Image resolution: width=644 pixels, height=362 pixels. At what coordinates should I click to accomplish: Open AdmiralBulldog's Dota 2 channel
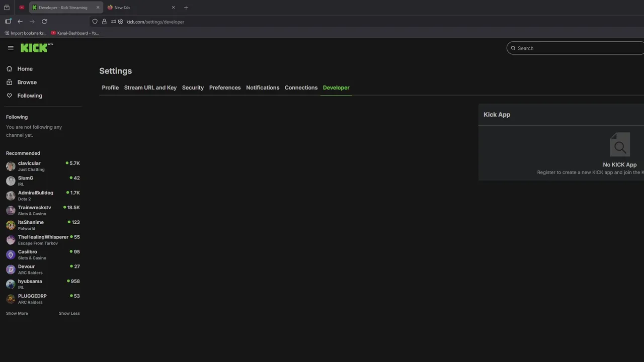(x=43, y=196)
